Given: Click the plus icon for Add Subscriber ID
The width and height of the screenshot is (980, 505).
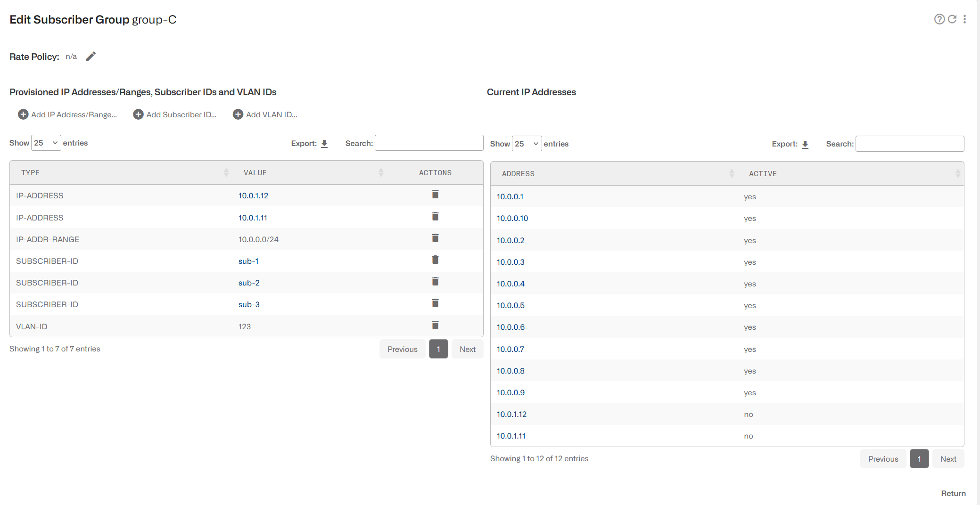Looking at the screenshot, I should (x=138, y=114).
